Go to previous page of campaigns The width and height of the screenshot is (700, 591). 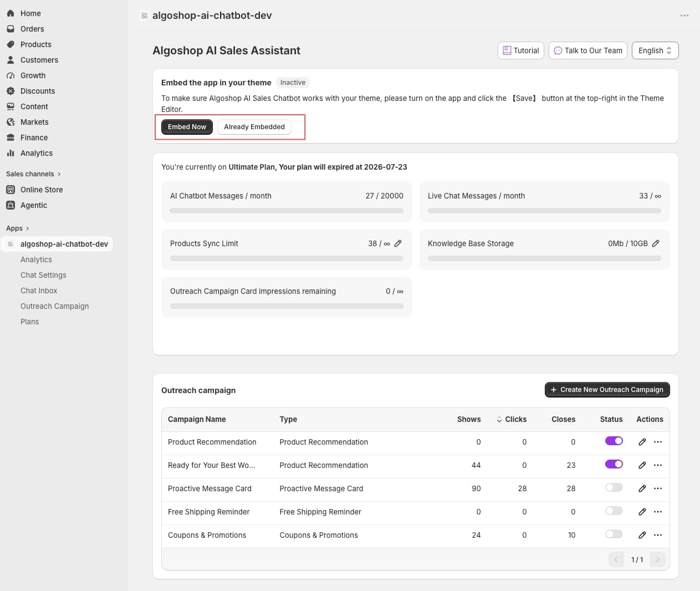coord(616,559)
